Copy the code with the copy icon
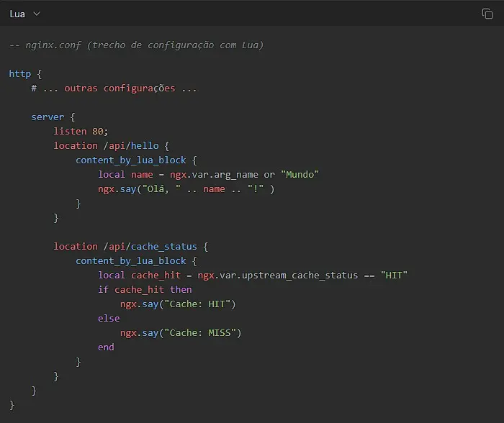This screenshot has height=423, width=504. (487, 14)
